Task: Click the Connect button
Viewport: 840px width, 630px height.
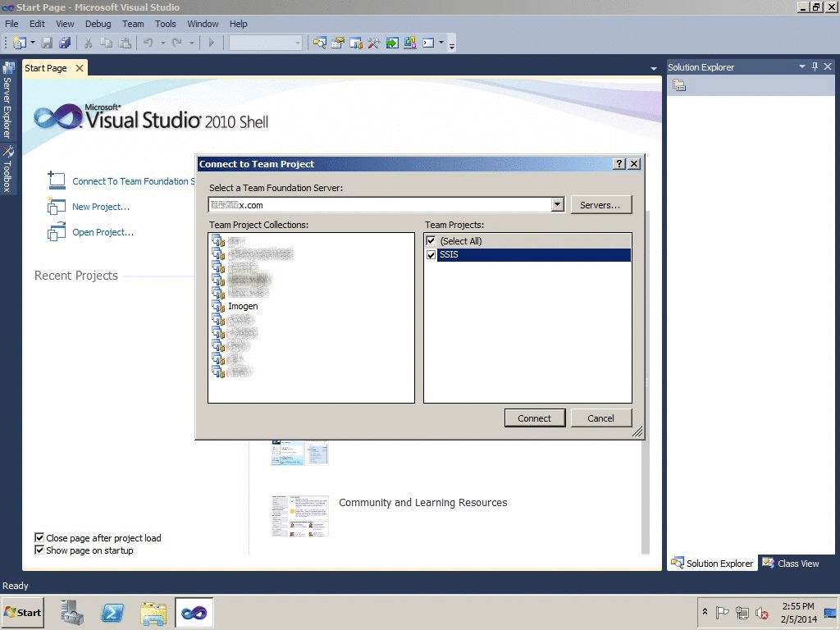Action: (535, 418)
